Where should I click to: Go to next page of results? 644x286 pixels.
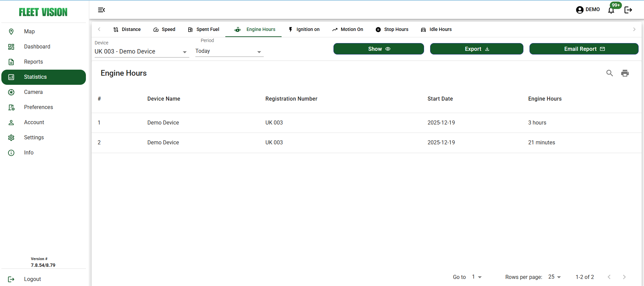(624, 277)
